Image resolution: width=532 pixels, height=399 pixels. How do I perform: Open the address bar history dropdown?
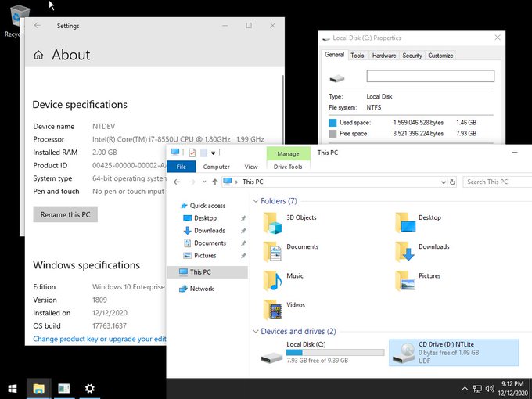444,182
